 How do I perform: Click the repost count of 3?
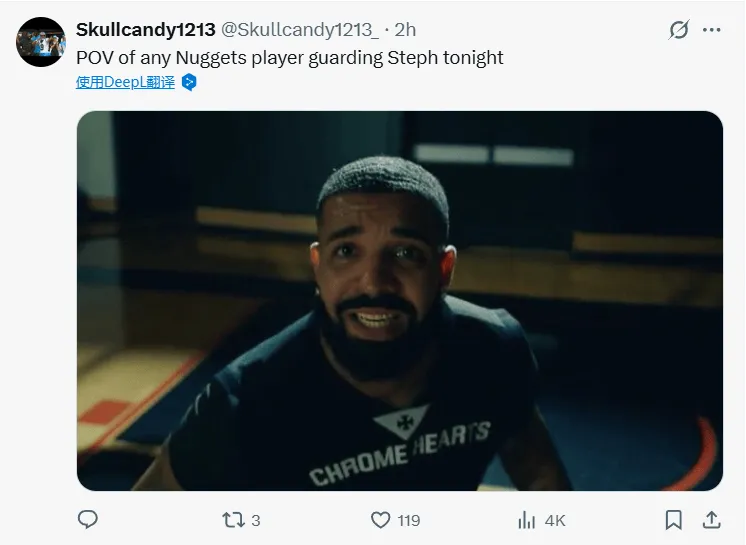[256, 520]
